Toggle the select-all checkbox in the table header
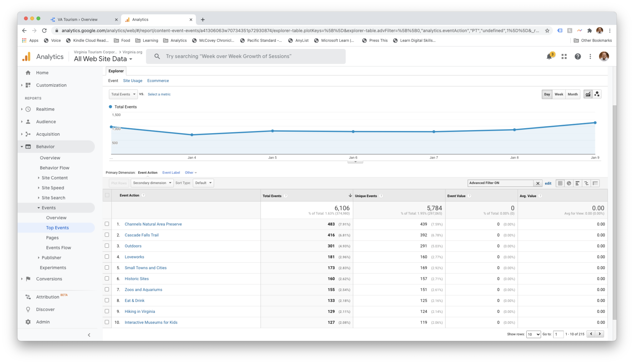This screenshot has height=364, width=634. [x=107, y=195]
